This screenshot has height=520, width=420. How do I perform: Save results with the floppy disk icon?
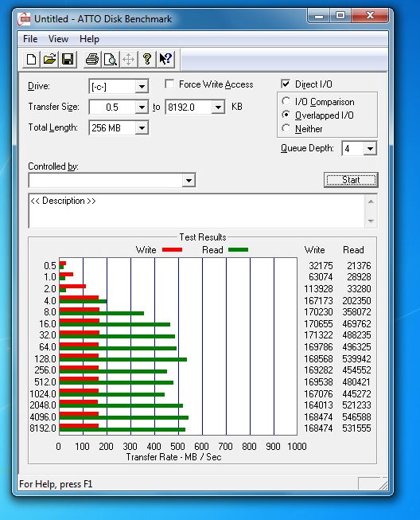[x=68, y=60]
